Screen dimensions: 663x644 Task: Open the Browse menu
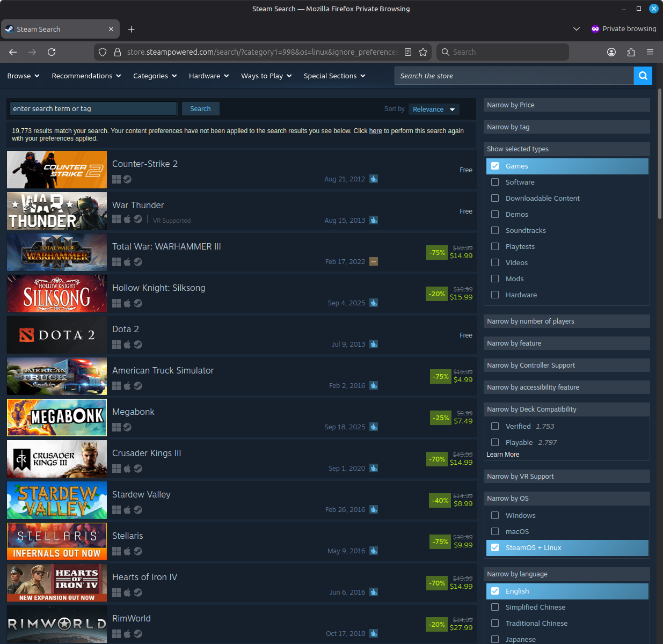point(23,76)
